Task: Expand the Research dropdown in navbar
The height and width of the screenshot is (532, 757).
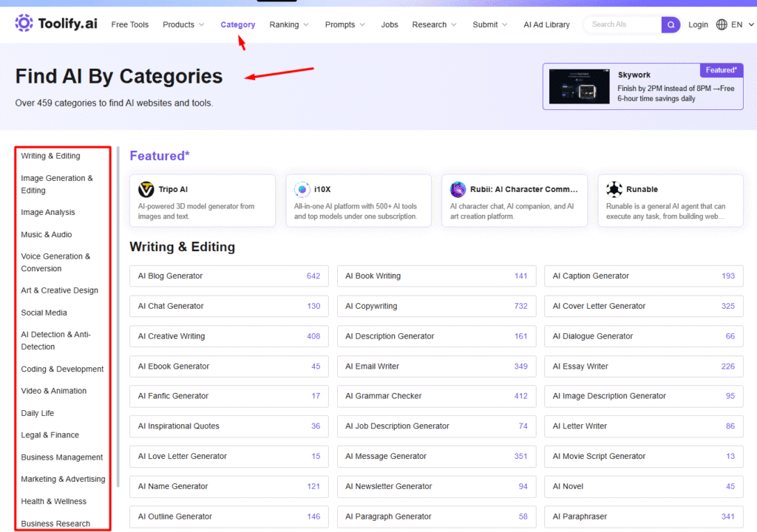Action: coord(434,24)
